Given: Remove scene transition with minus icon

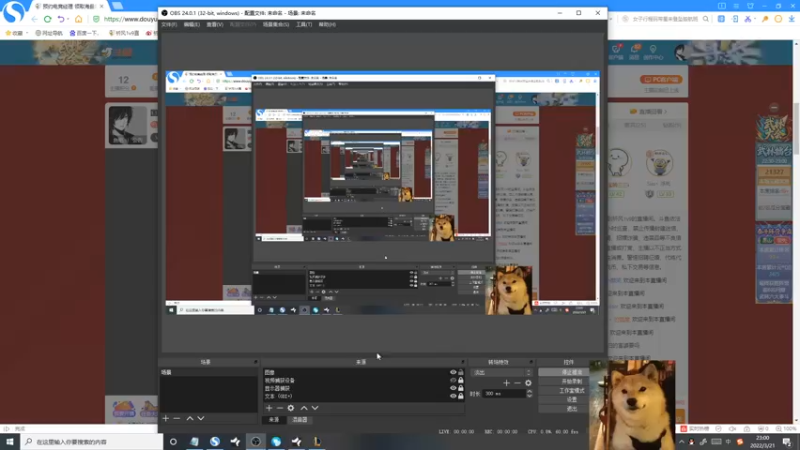Looking at the screenshot, I should [517, 383].
